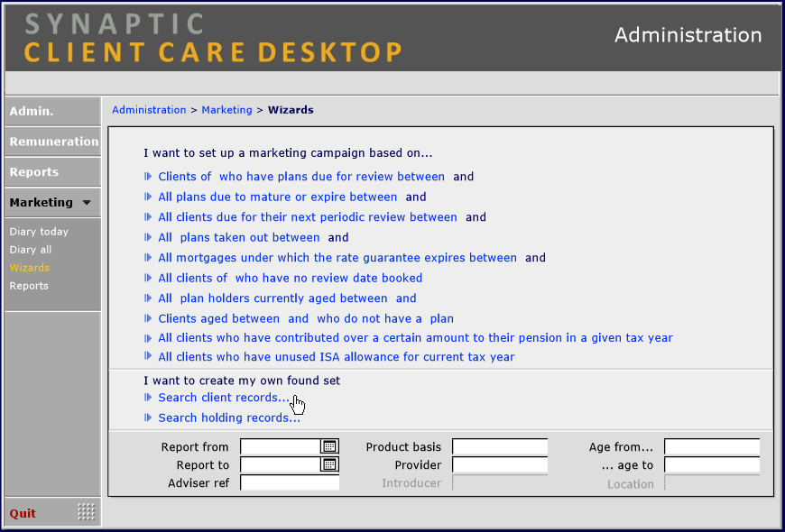The image size is (785, 532).
Task: Start 'All plans taken out between' wizard
Action: [239, 237]
